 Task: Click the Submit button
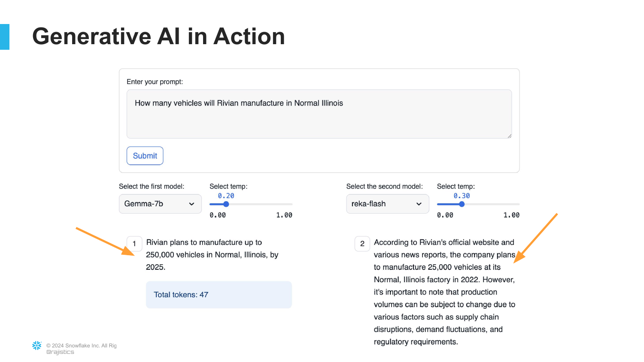(145, 156)
